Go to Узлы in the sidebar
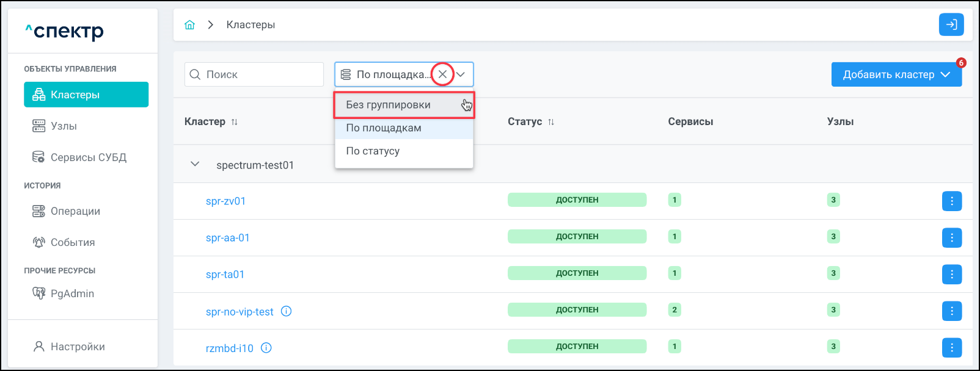This screenshot has height=371, width=980. [x=64, y=126]
